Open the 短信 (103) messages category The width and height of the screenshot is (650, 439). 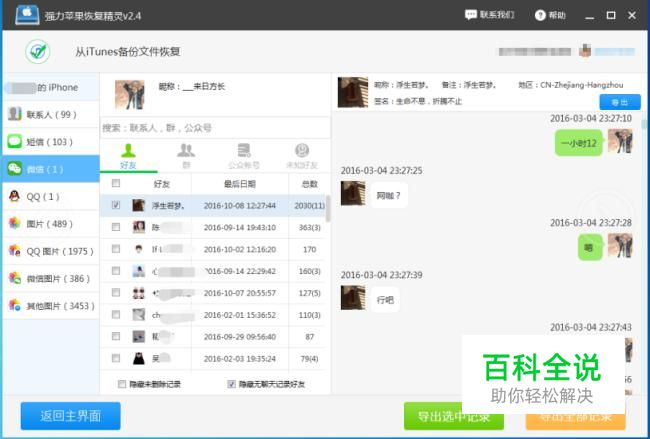coord(51,141)
